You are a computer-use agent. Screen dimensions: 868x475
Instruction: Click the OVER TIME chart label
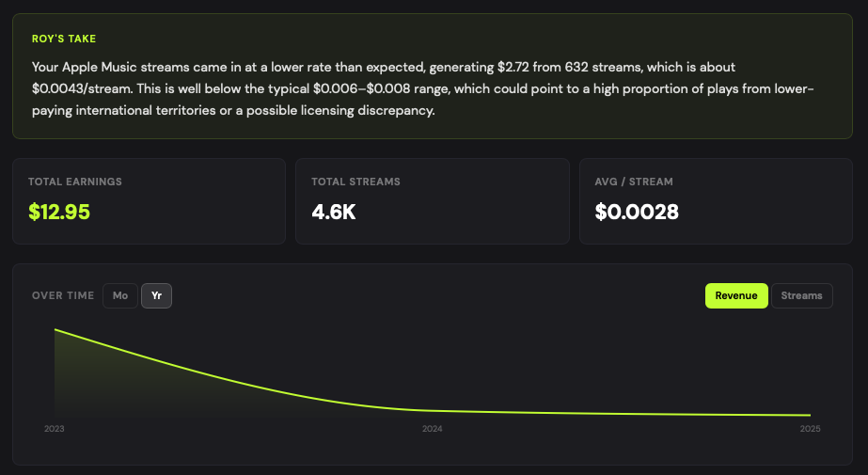(63, 295)
